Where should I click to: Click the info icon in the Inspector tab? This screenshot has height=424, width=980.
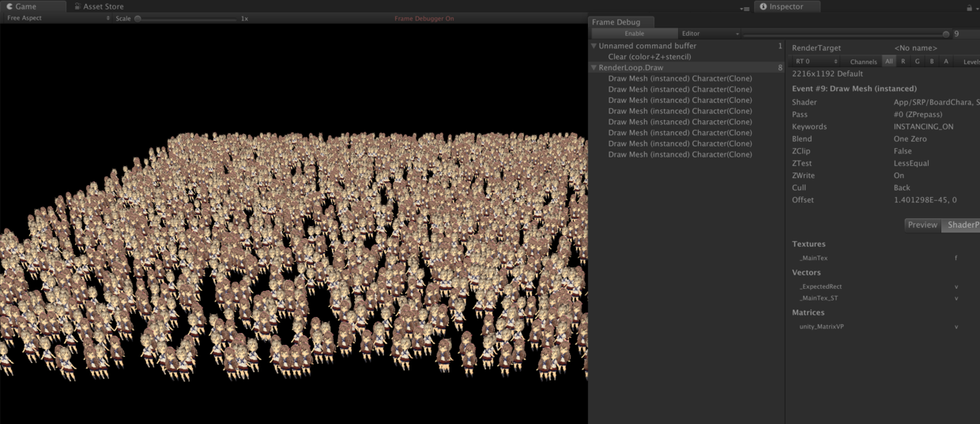763,6
